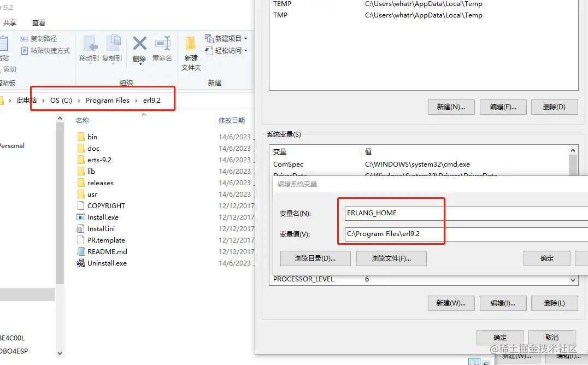The height and width of the screenshot is (365, 588).
Task: Click the Move to (移动到) icon
Action: 90,44
